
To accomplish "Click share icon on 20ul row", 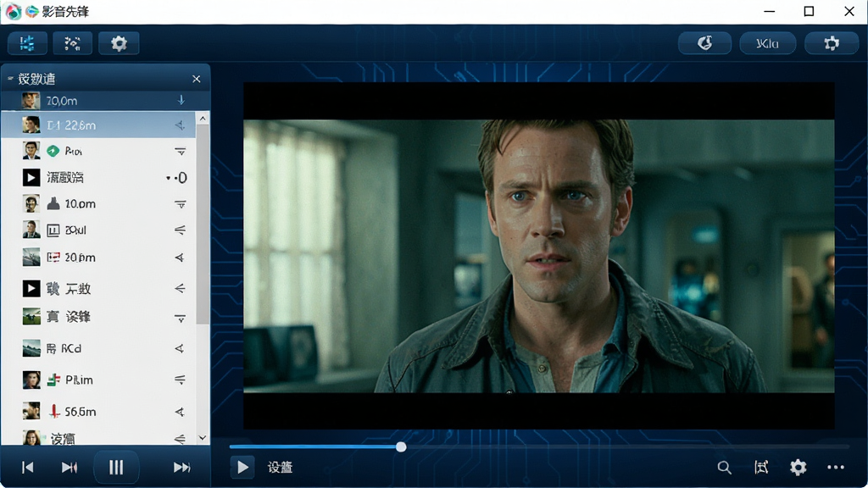I will coord(180,230).
